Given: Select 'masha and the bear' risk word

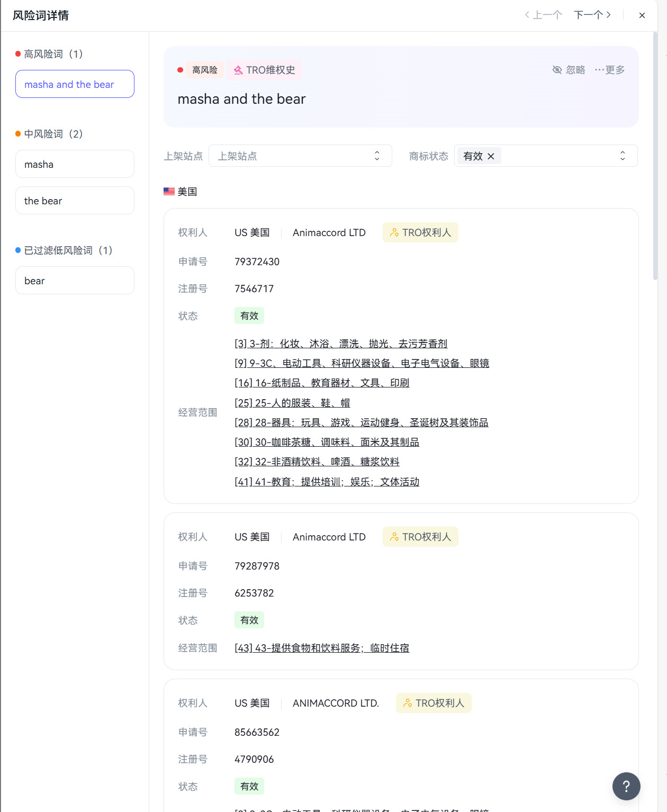Looking at the screenshot, I should click(75, 84).
